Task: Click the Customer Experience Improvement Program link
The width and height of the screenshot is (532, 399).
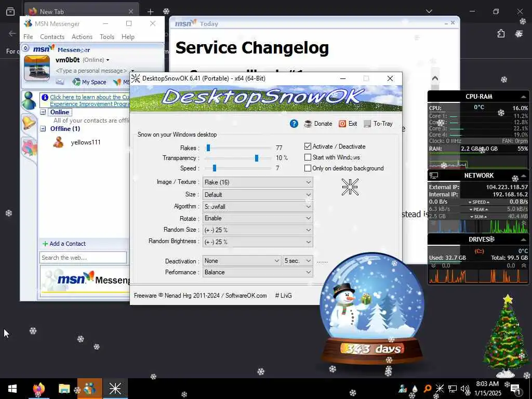Action: 89,100
